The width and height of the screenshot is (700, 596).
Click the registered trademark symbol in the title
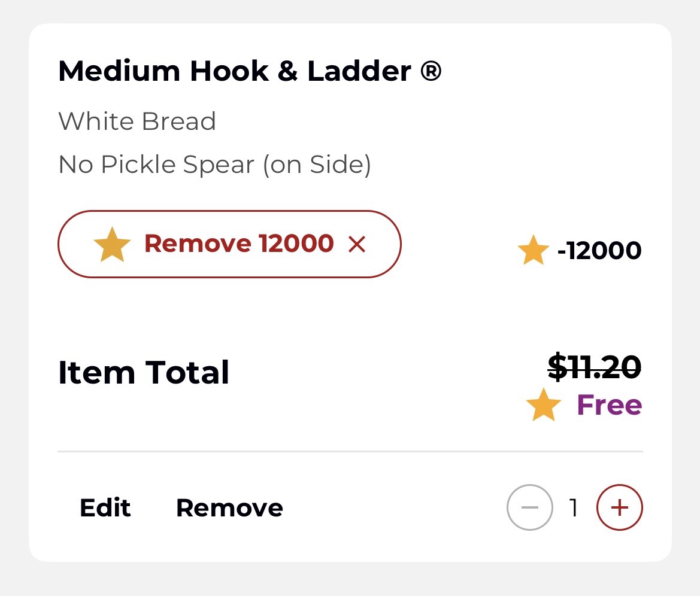431,72
